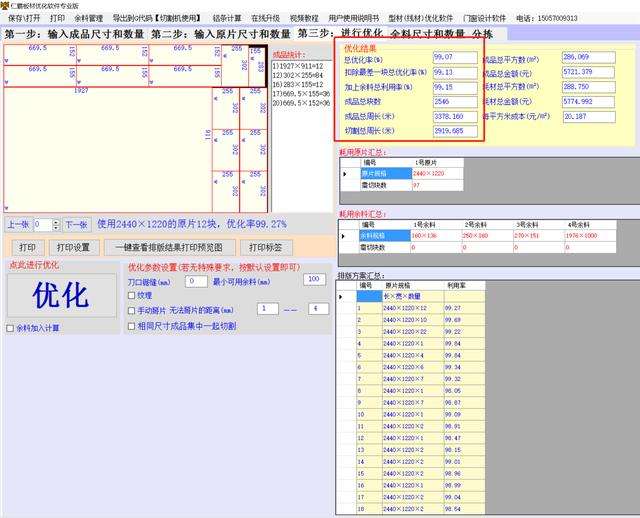Click 一键查看排版结果打印预览图 button
The width and height of the screenshot is (640, 518).
(x=169, y=247)
